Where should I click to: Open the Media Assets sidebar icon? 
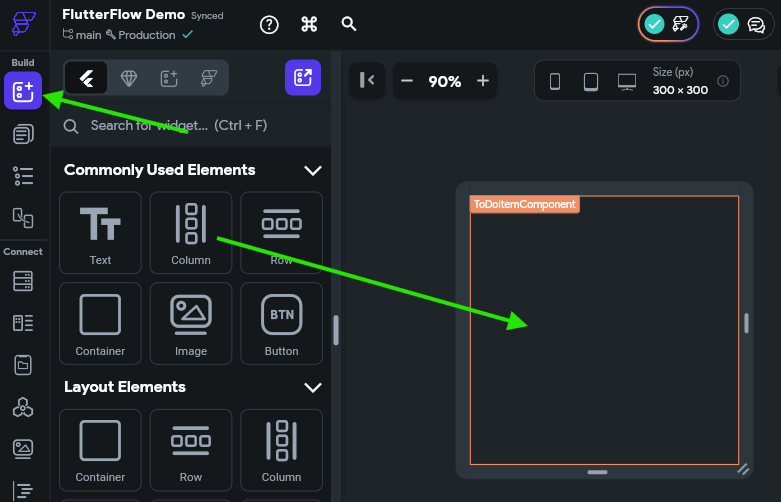tap(23, 449)
